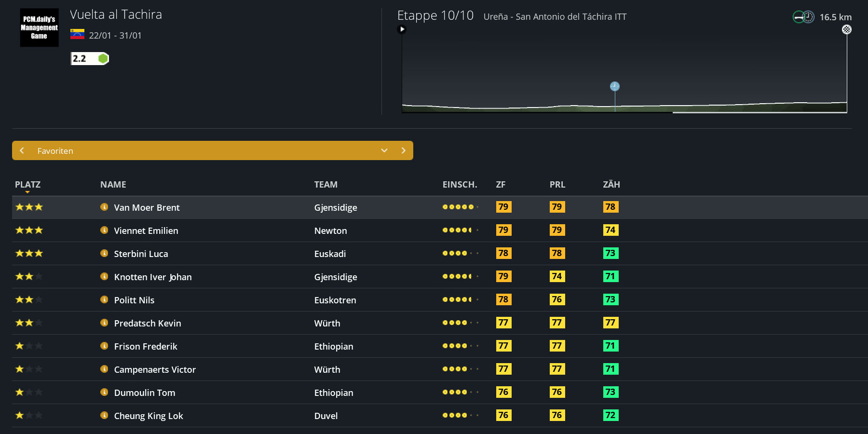Click team Würth in Predatsch row
The height and width of the screenshot is (434, 868).
[327, 324]
